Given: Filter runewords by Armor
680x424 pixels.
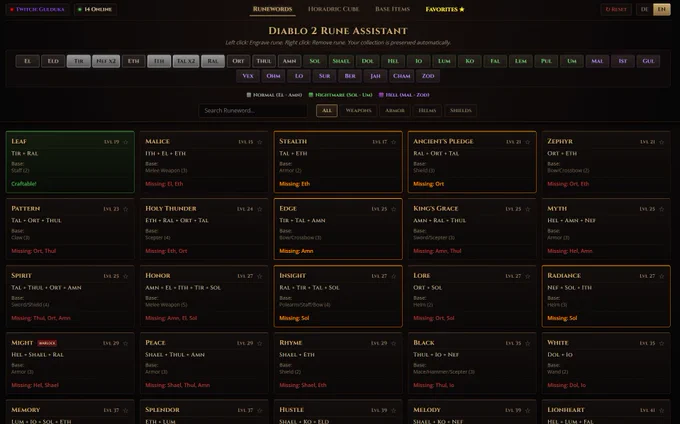Looking at the screenshot, I should point(395,111).
